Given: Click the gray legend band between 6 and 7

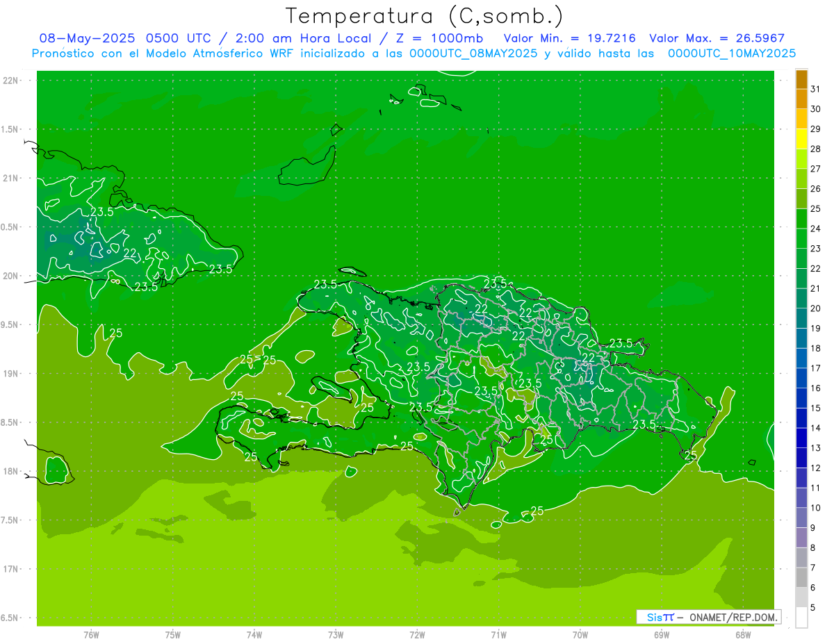Looking at the screenshot, I should point(801,577).
